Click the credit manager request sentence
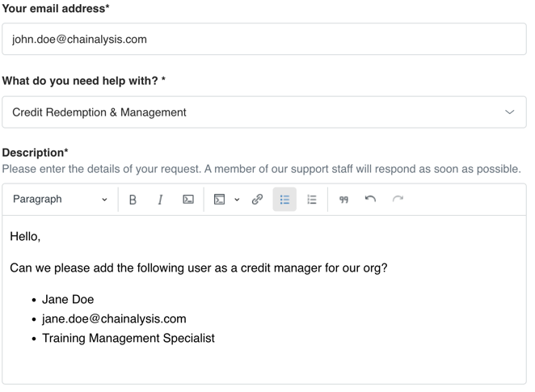The width and height of the screenshot is (535, 392). (x=199, y=268)
